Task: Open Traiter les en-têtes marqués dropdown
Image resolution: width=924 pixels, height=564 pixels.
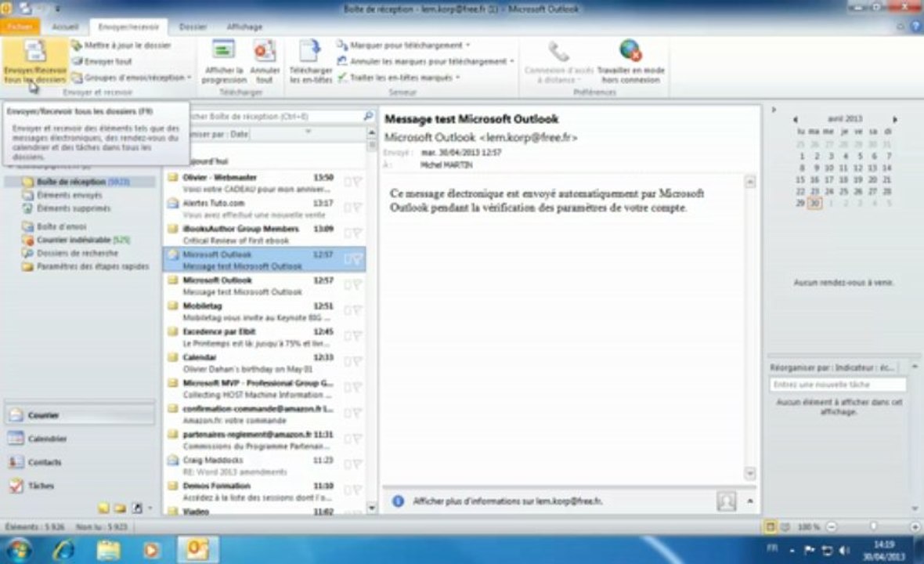Action: (399, 78)
